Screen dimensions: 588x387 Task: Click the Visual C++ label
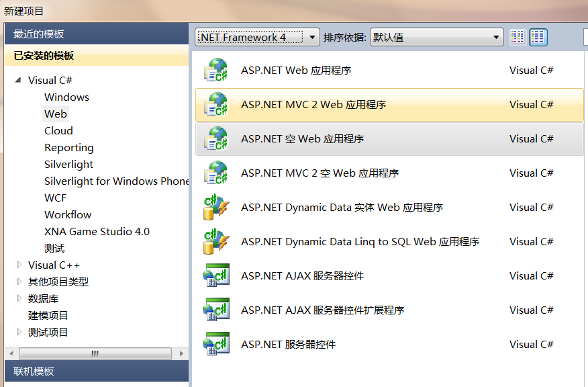(54, 265)
